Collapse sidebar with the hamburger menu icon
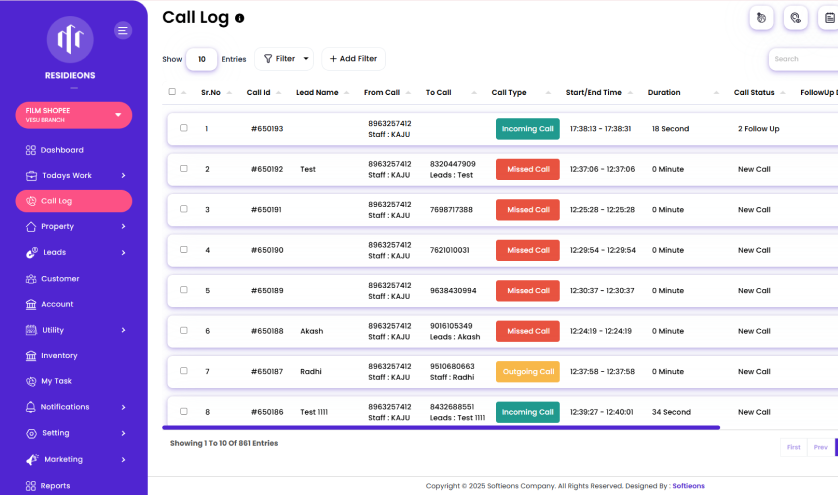This screenshot has height=495, width=838. [123, 30]
